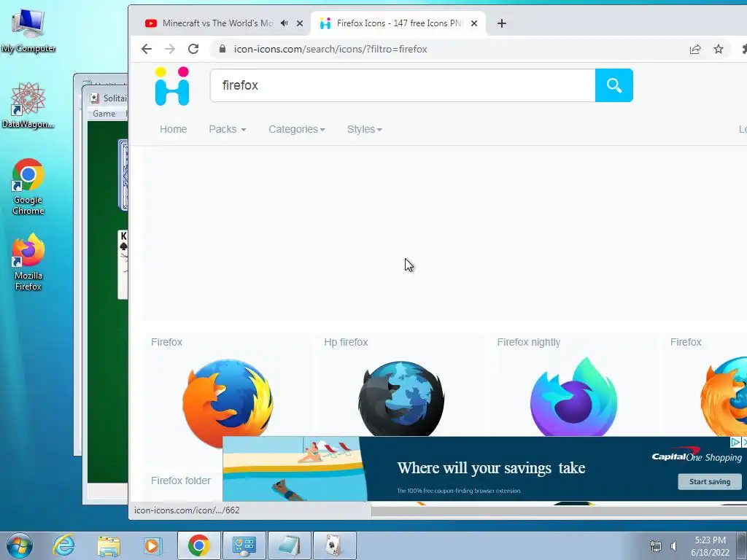Close the Firefox Icons tab
747x560 pixels.
tap(474, 23)
